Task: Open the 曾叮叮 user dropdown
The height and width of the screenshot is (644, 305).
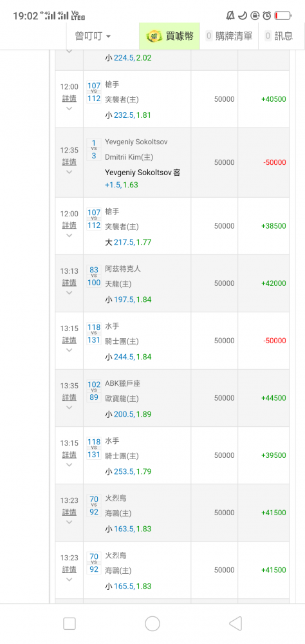Action: [x=93, y=36]
